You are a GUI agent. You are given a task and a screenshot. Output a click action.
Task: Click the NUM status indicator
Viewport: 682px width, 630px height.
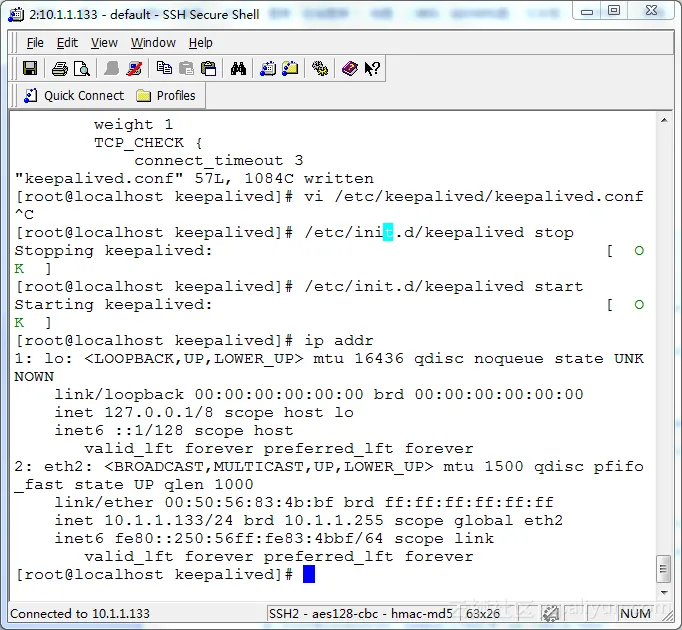[635, 613]
